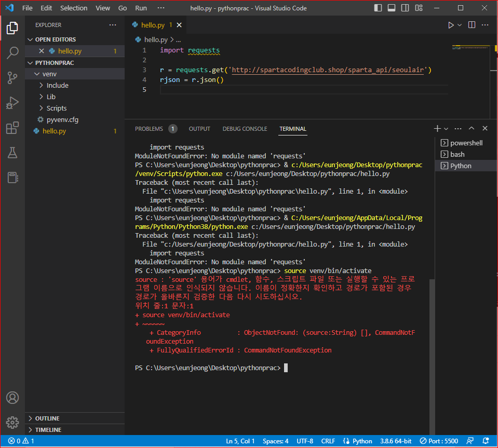Open the Testing flask icon
This screenshot has width=498, height=448.
click(x=12, y=153)
